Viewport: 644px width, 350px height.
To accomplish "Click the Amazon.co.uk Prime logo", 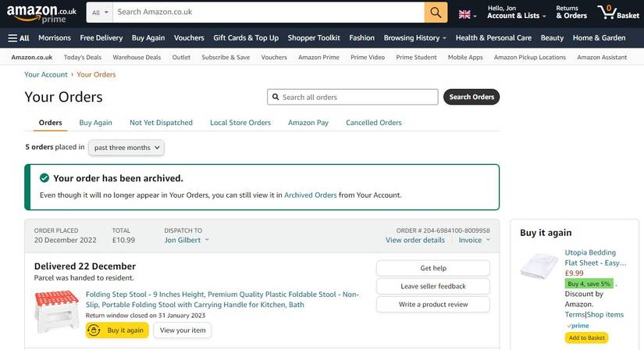I will 44,13.
